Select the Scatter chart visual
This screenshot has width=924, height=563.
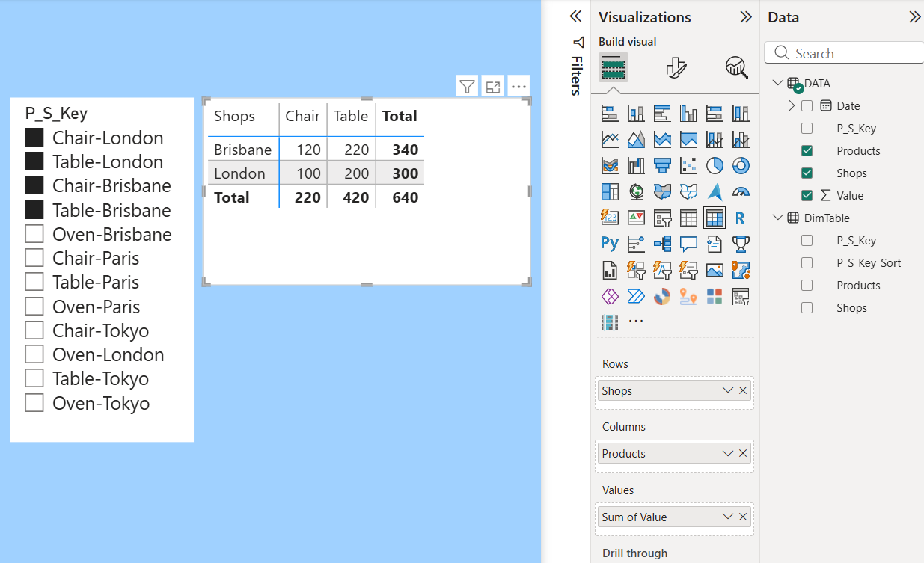point(688,166)
